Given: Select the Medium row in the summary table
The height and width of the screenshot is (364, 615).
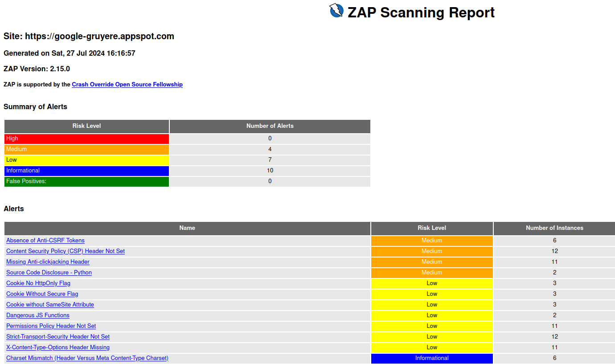Looking at the screenshot, I should [86, 149].
